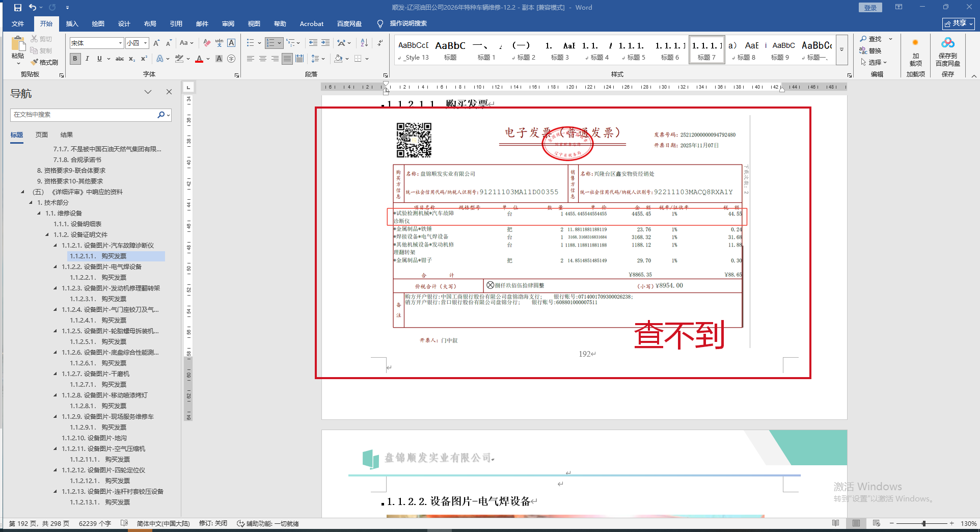
Task: Toggle Justify paragraph alignment
Action: pyautogui.click(x=287, y=59)
